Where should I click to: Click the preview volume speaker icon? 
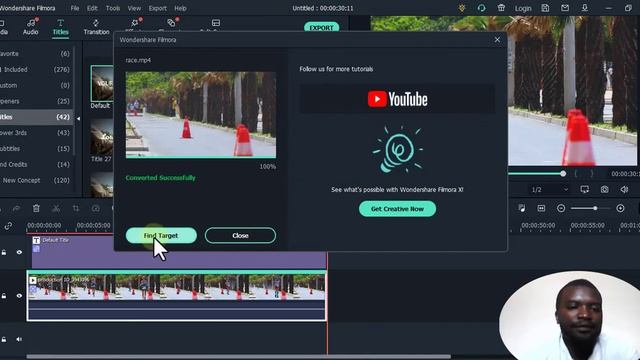click(624, 189)
